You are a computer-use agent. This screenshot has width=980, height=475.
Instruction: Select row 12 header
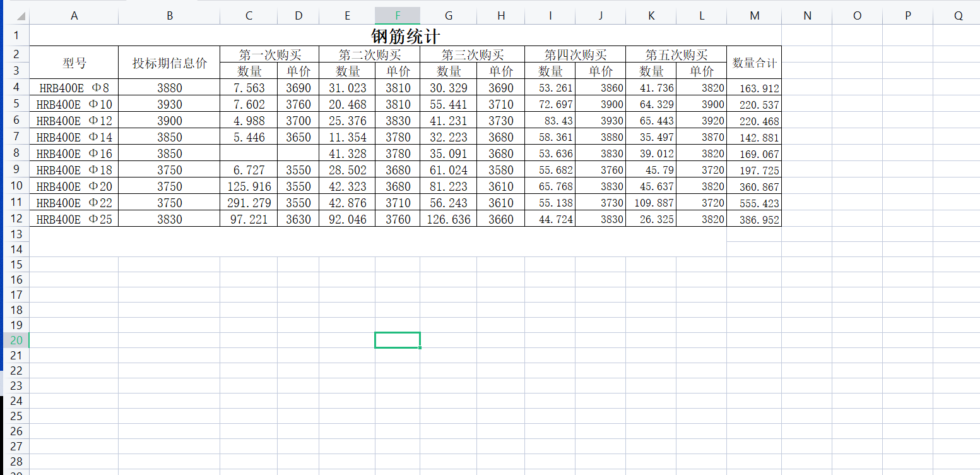coord(16,219)
